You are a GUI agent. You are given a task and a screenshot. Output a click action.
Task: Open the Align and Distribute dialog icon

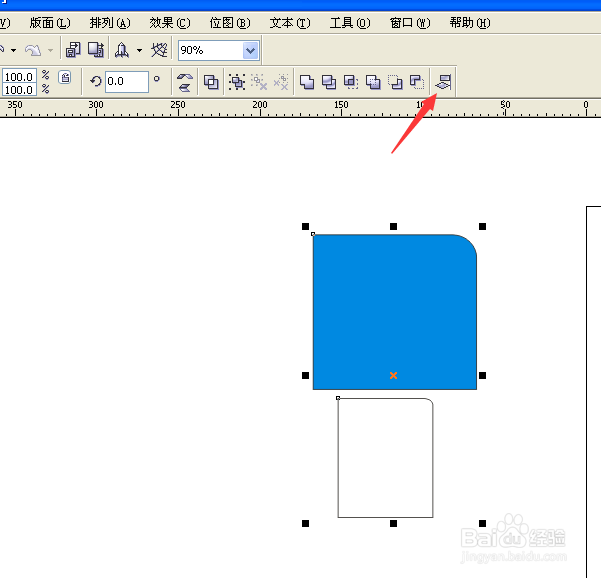click(443, 82)
